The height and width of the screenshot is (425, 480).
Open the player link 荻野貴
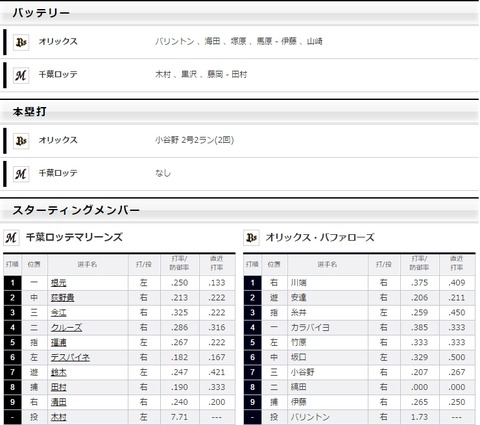(62, 298)
